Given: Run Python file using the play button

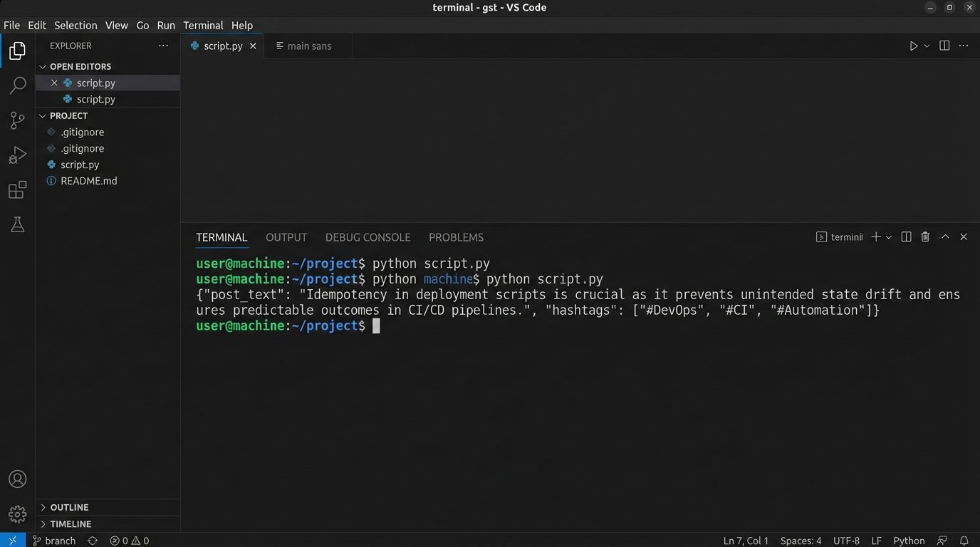Looking at the screenshot, I should pos(914,45).
